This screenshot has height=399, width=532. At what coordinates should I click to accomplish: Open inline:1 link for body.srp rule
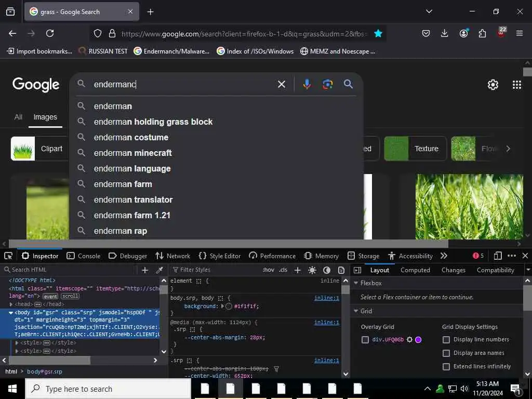326,298
